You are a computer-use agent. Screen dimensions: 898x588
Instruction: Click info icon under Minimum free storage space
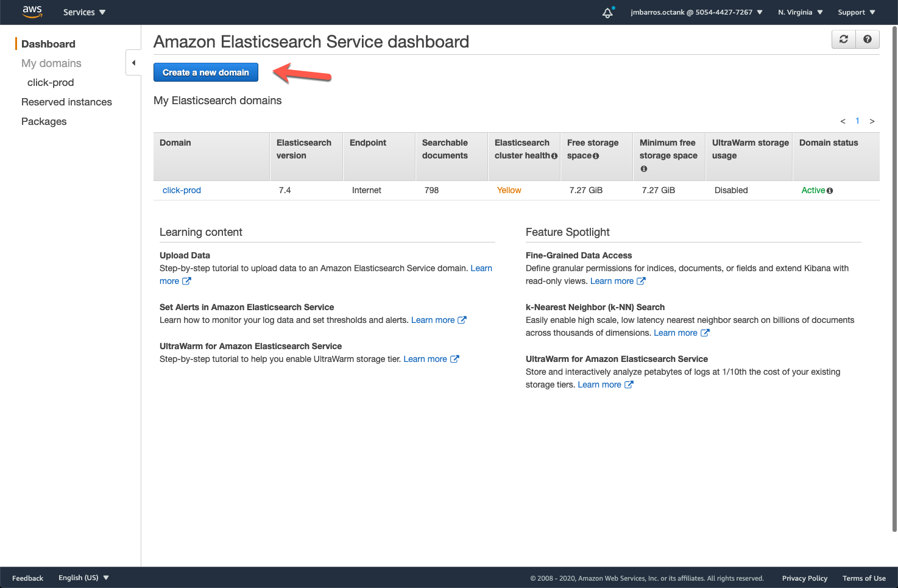643,169
